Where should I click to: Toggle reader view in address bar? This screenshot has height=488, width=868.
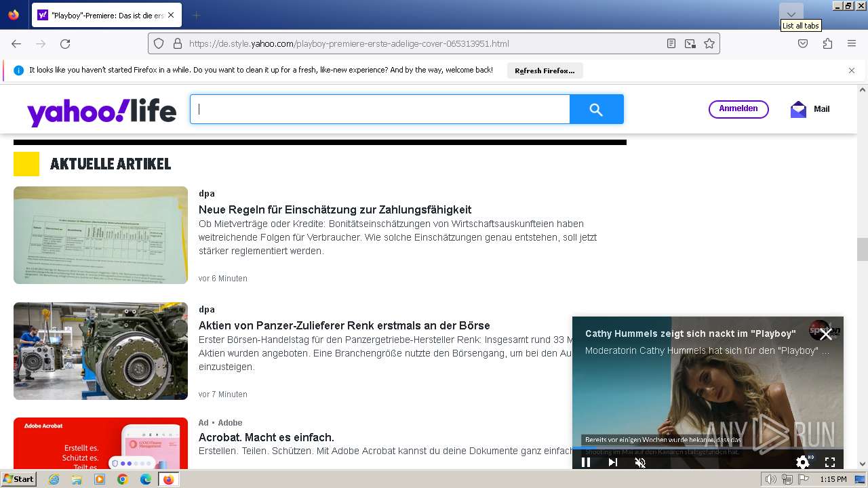(x=671, y=43)
